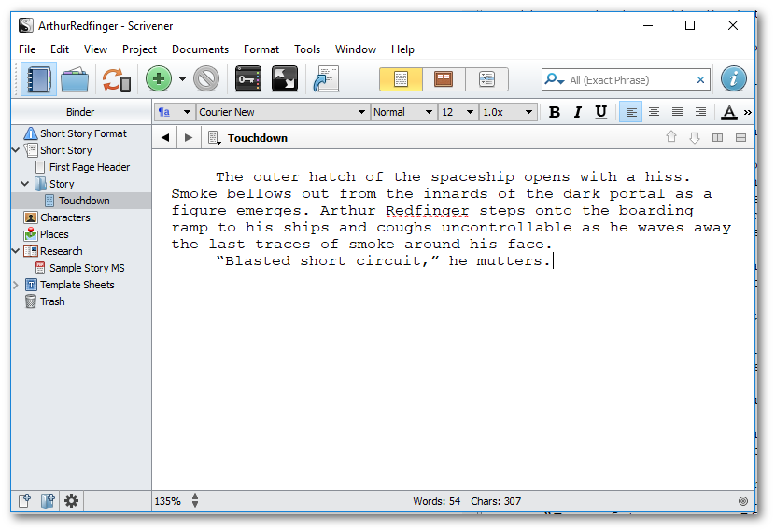The height and width of the screenshot is (532, 775).
Task: Open the Project menu
Action: (x=139, y=49)
